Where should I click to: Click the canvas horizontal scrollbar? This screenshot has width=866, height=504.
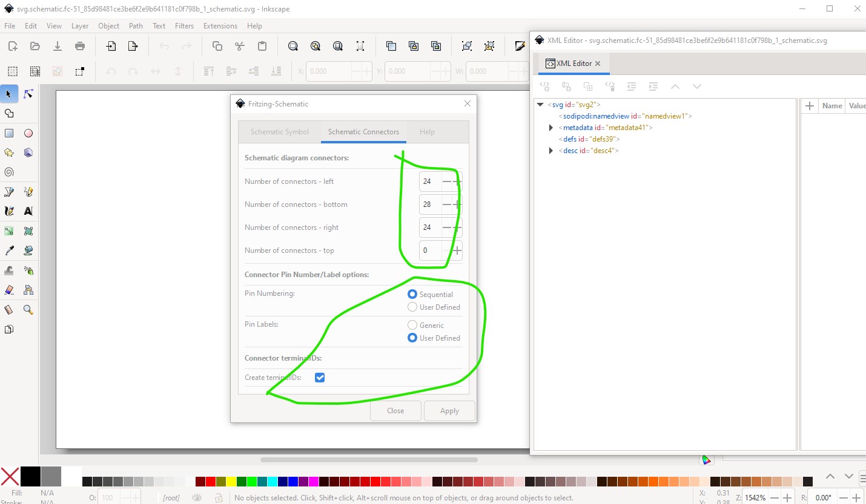pos(369,460)
